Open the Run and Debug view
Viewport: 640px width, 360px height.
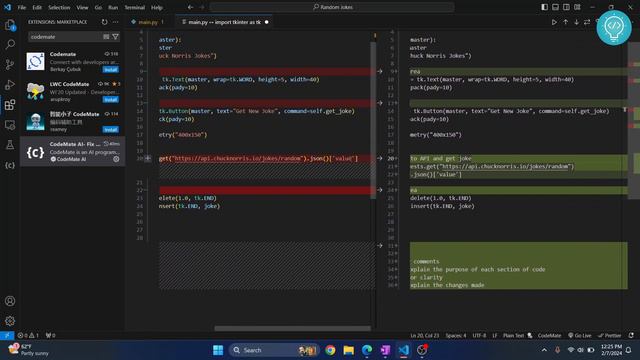(10, 84)
